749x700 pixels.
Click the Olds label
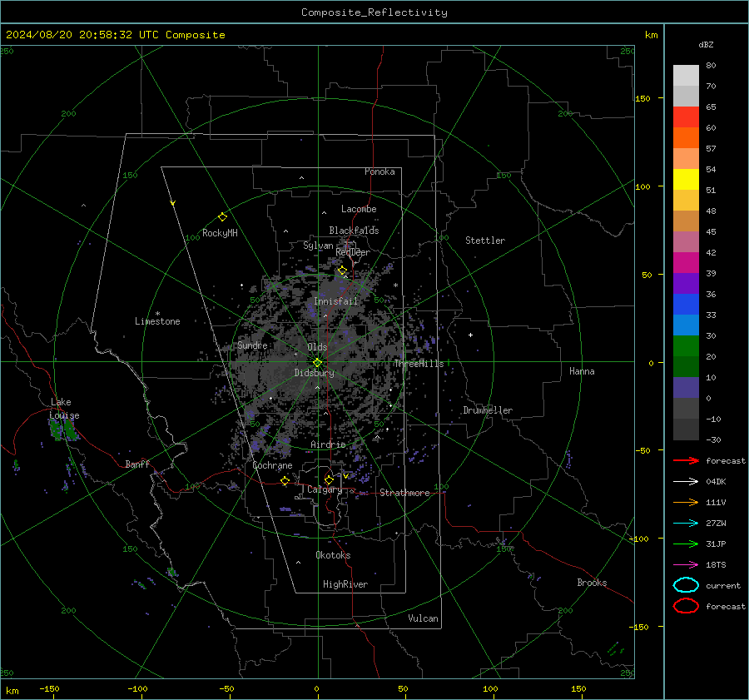(317, 347)
